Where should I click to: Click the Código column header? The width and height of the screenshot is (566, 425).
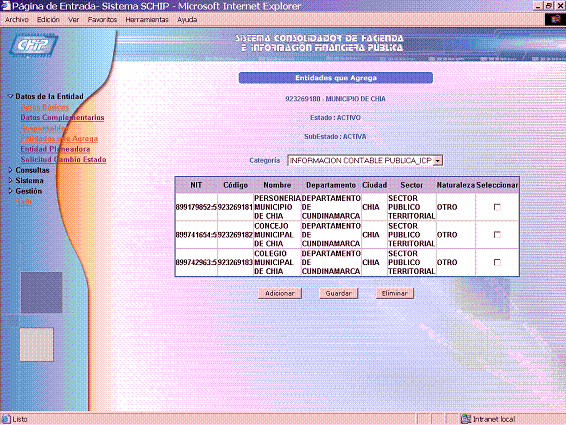235,185
